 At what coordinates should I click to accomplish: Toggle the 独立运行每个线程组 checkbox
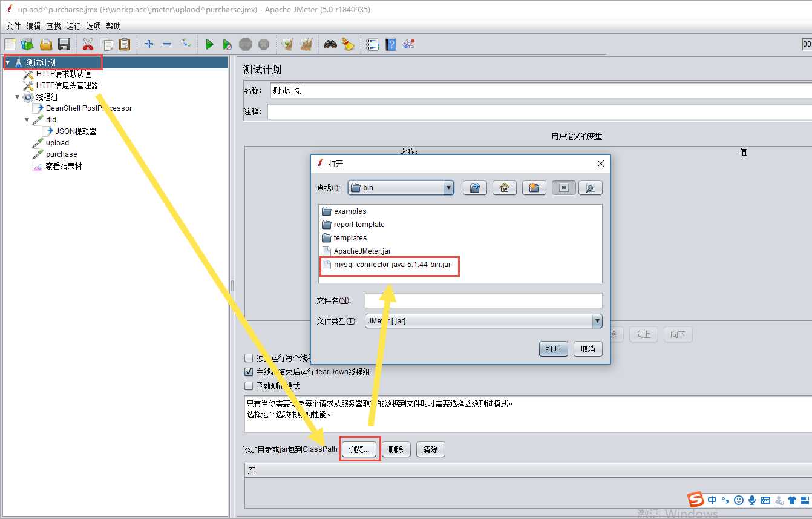(x=249, y=358)
